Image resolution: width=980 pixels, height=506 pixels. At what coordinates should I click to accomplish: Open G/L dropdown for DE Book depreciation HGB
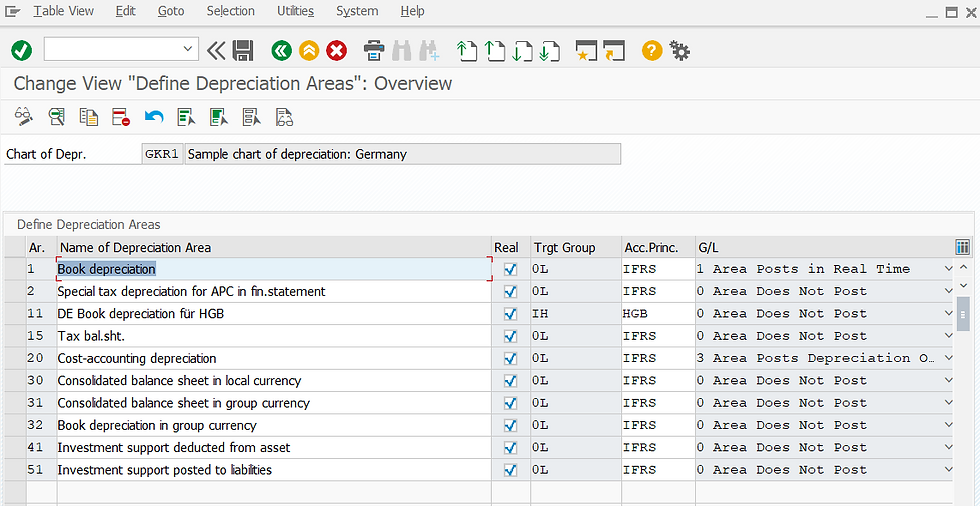pyautogui.click(x=948, y=314)
